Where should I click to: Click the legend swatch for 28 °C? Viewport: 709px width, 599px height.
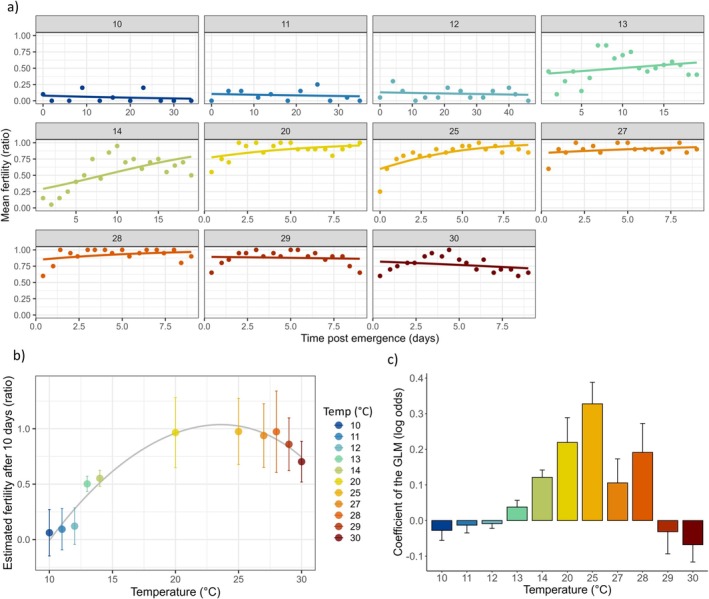pyautogui.click(x=339, y=515)
